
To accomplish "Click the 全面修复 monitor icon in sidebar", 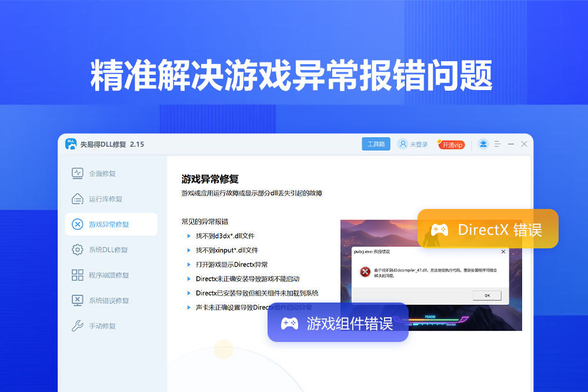I will coord(77,173).
